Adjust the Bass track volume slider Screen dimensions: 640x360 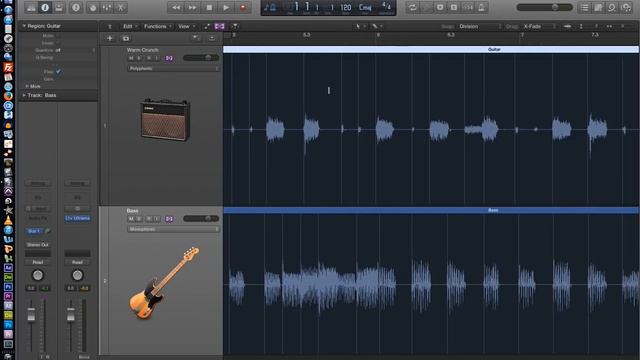coord(201,219)
